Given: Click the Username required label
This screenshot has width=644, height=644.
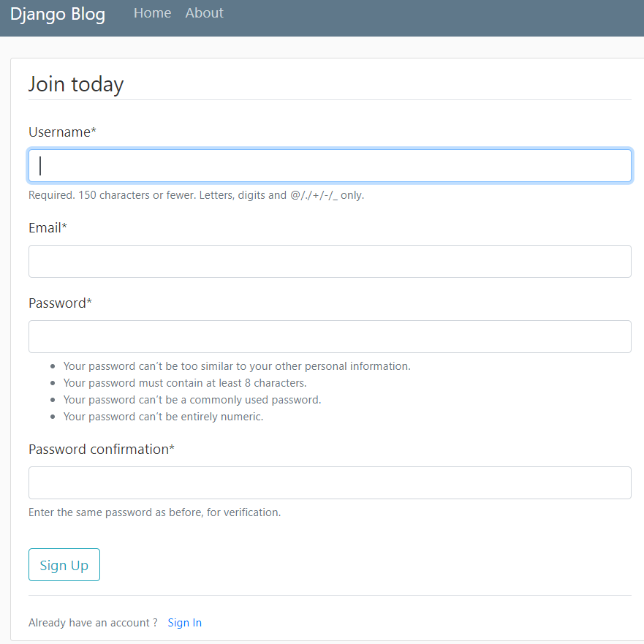Looking at the screenshot, I should 61,132.
